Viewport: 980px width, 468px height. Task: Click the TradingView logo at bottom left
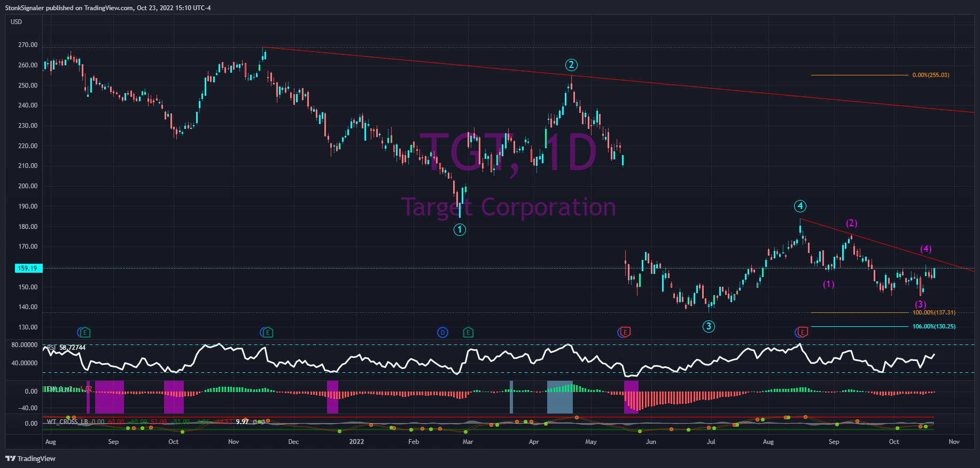(30, 458)
